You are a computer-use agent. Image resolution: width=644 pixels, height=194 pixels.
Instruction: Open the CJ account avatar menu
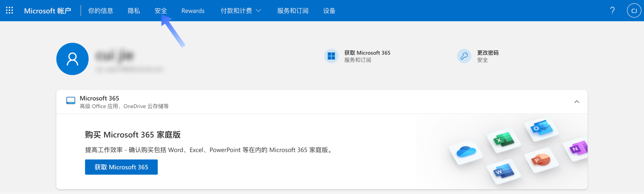[x=634, y=10]
